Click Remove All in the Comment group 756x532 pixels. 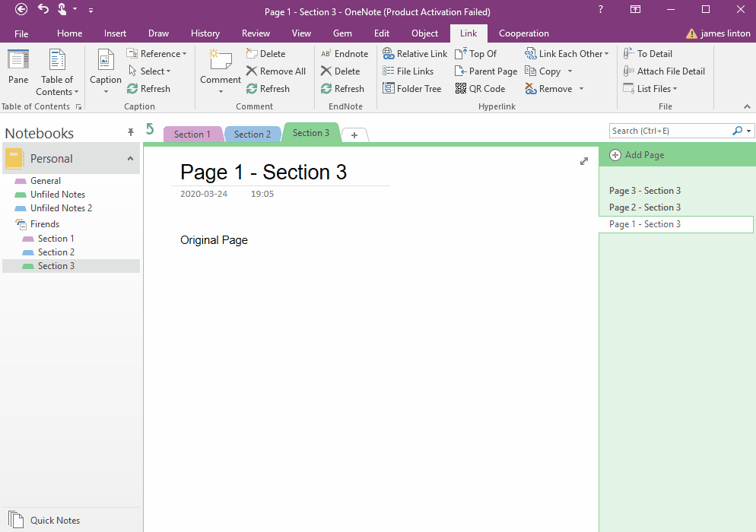tap(276, 71)
